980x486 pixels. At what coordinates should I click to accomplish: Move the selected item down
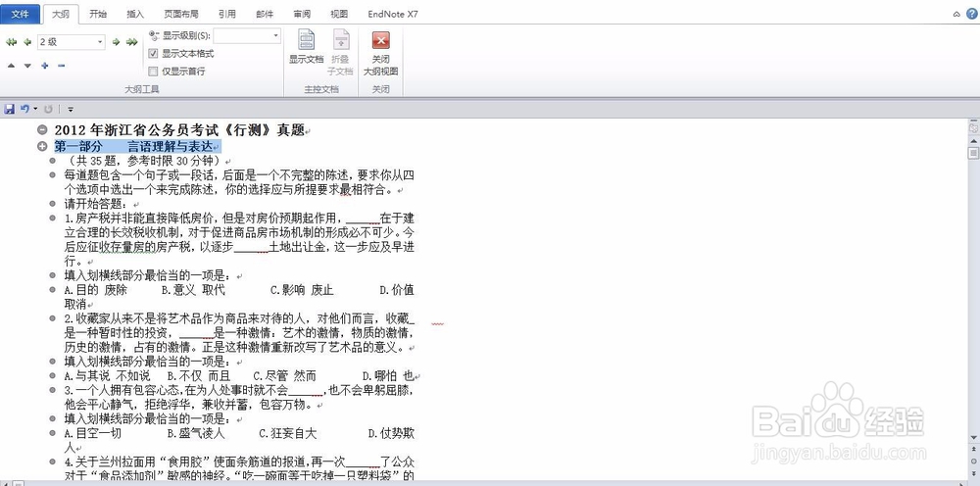pyautogui.click(x=27, y=66)
